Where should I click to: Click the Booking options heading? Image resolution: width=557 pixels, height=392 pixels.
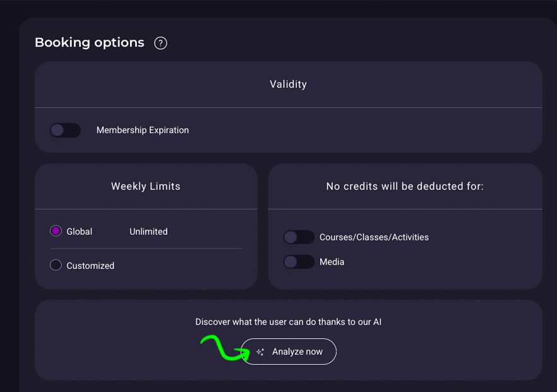pyautogui.click(x=89, y=42)
